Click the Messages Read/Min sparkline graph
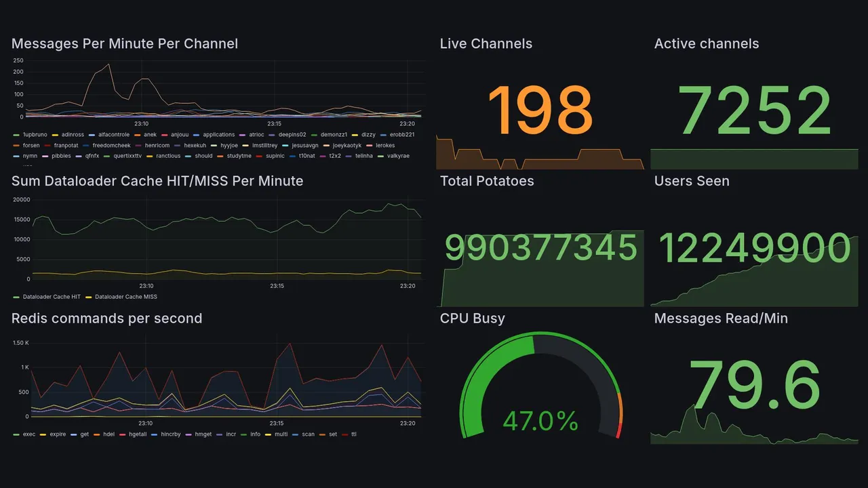The image size is (868, 488). coord(754,425)
